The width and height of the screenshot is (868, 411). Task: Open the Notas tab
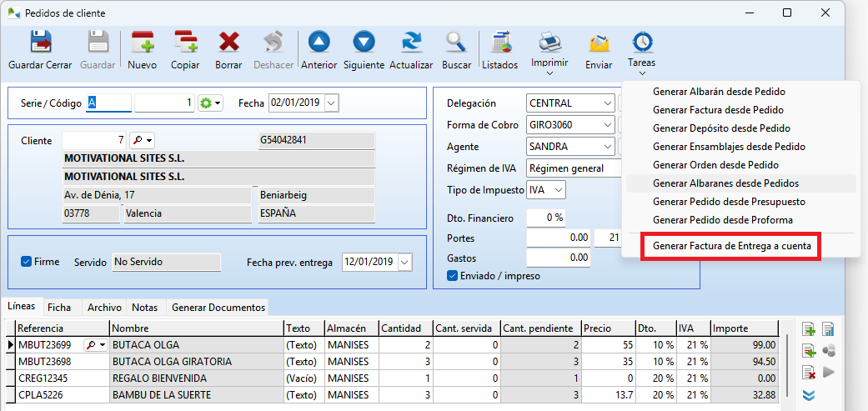click(x=144, y=308)
